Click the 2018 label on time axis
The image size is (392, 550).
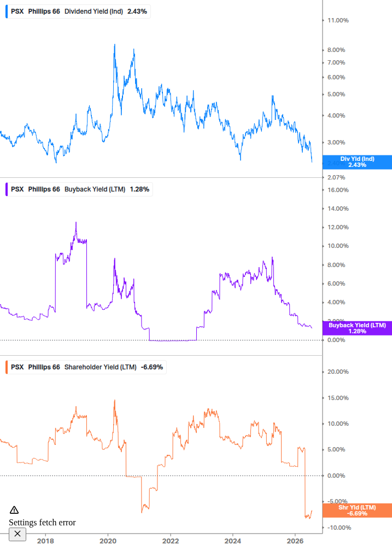[45, 541]
